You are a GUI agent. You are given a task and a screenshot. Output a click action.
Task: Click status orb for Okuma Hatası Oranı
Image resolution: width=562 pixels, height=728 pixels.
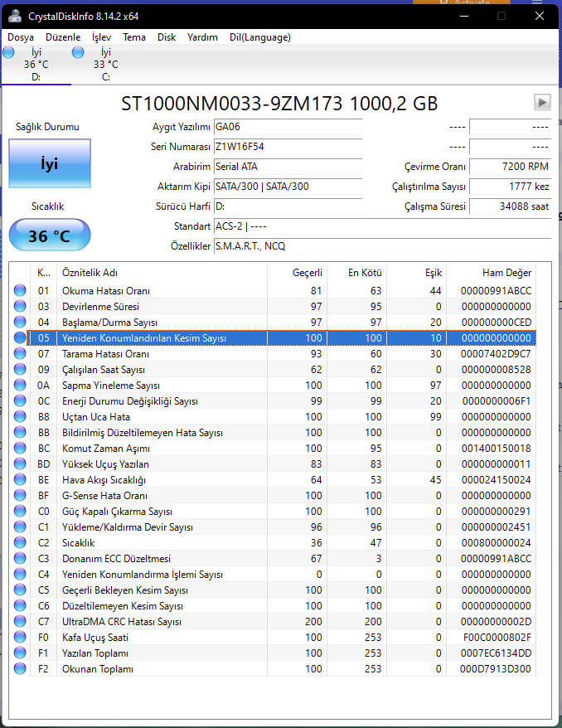pyautogui.click(x=20, y=291)
